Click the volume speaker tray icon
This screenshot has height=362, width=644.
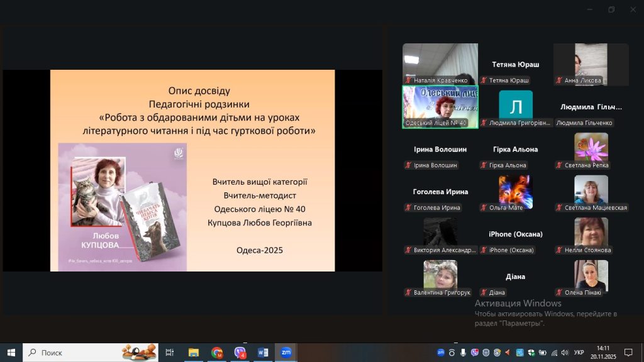[x=564, y=353]
